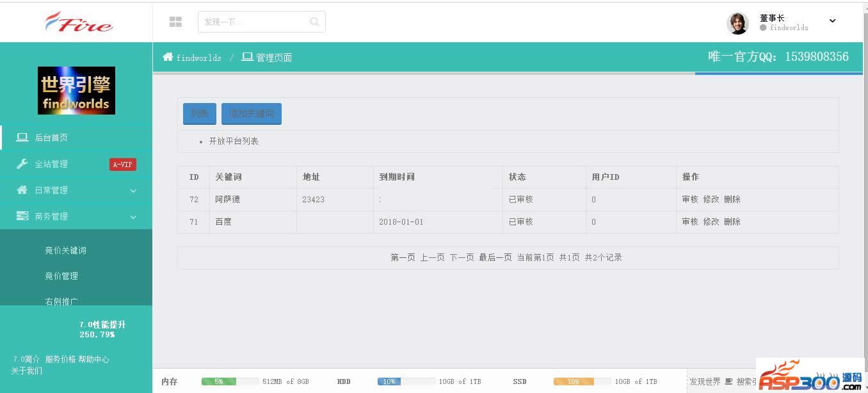Click 修改 for the 阿萨德 row
Image resolution: width=868 pixels, height=393 pixels.
(x=711, y=199)
